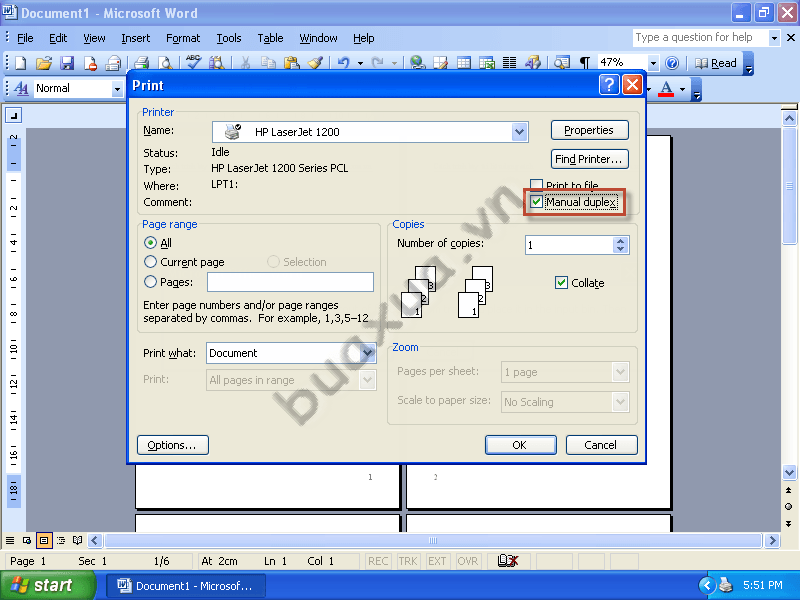
Task: Click the Find Printer button
Action: point(589,159)
